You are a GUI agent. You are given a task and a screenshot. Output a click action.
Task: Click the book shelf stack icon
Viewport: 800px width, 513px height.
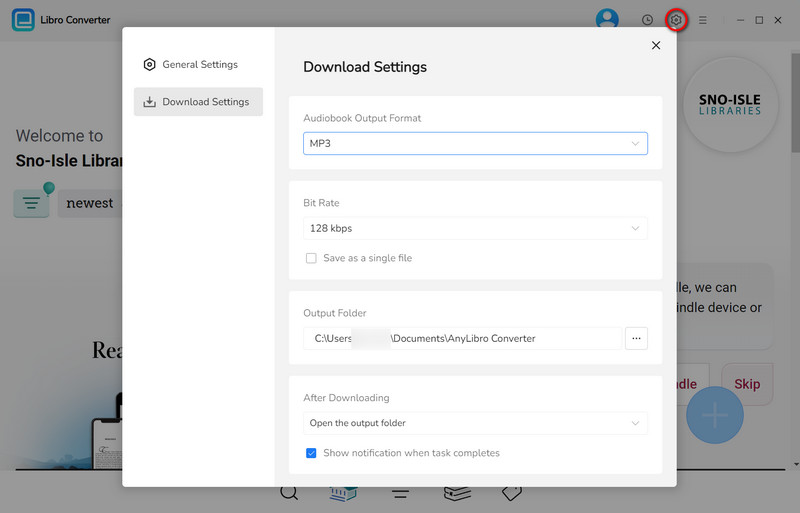tap(457, 493)
